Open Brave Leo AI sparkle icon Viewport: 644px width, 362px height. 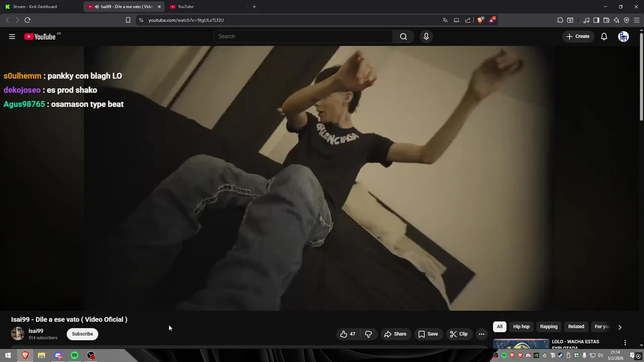point(616,20)
